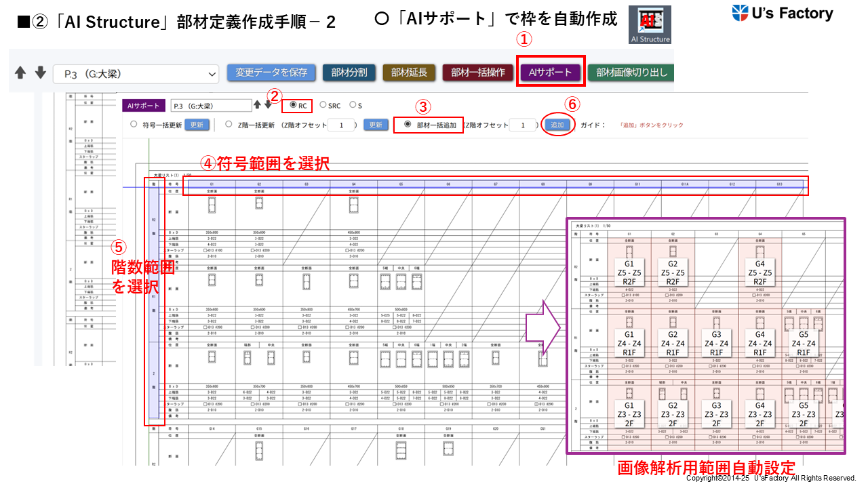Image resolution: width=868 pixels, height=488 pixels.
Task: Click the blue 追加 button
Action: (x=557, y=125)
